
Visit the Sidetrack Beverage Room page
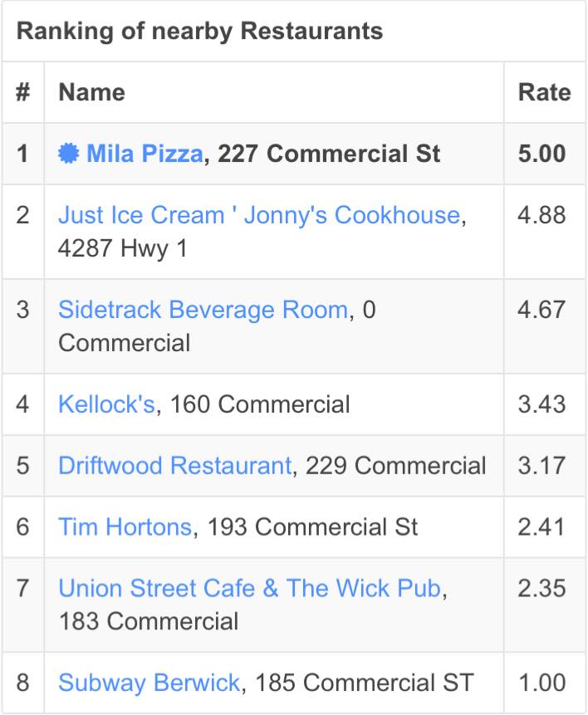(x=203, y=310)
